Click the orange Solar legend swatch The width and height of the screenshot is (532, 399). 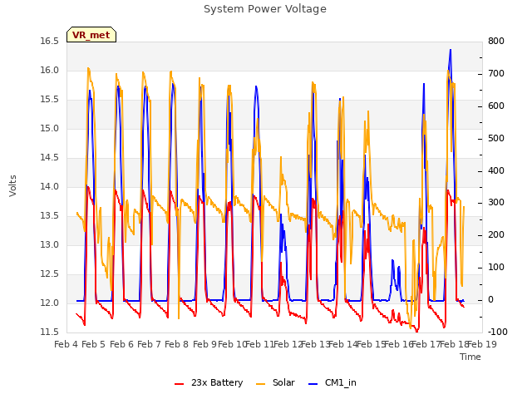tap(260, 384)
